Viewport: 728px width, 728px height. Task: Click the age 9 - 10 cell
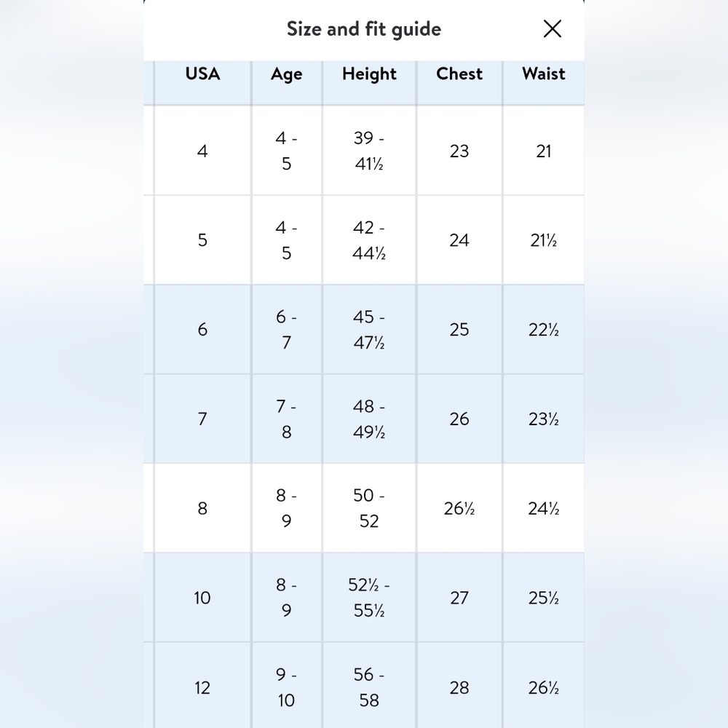coord(286,687)
